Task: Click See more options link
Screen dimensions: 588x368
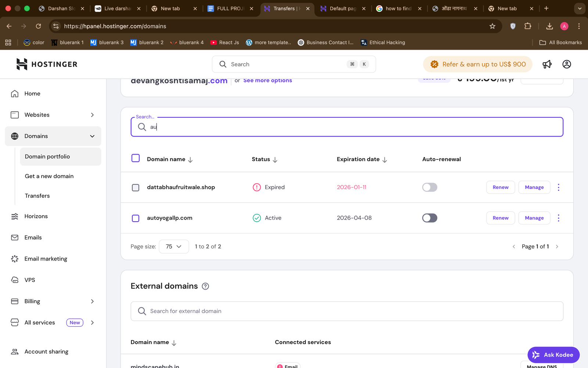Action: (267, 81)
